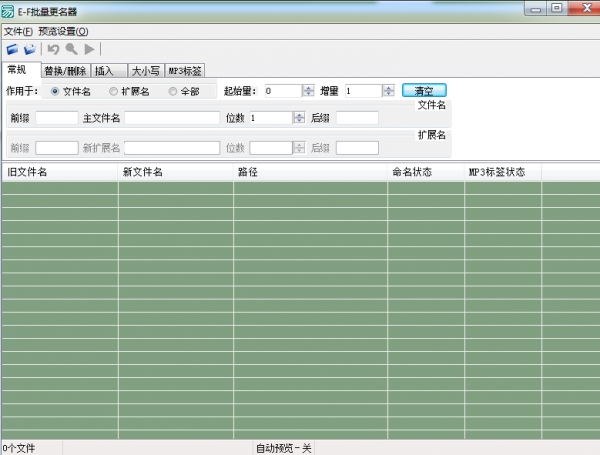Click the 命名状态 column header

coord(426,172)
